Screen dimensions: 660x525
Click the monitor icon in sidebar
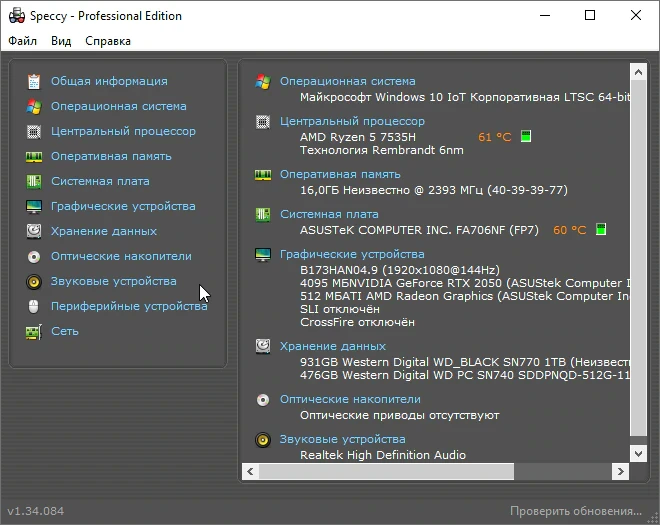pos(34,206)
